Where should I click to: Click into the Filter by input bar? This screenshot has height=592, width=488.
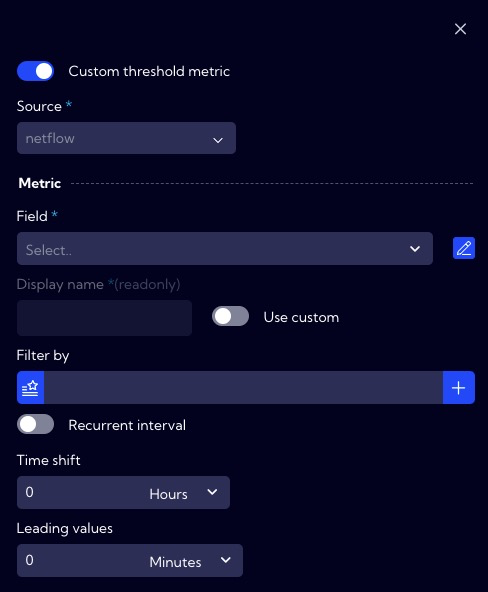tap(243, 387)
